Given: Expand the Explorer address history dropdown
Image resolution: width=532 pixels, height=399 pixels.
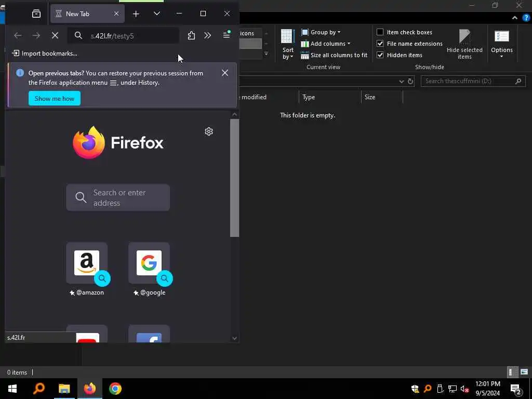Looking at the screenshot, I should coord(402,81).
